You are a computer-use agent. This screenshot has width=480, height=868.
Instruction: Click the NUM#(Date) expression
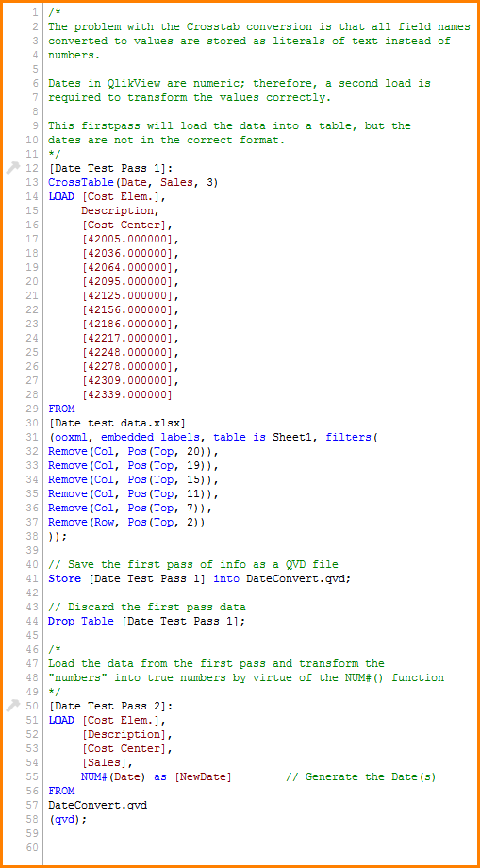point(113,776)
